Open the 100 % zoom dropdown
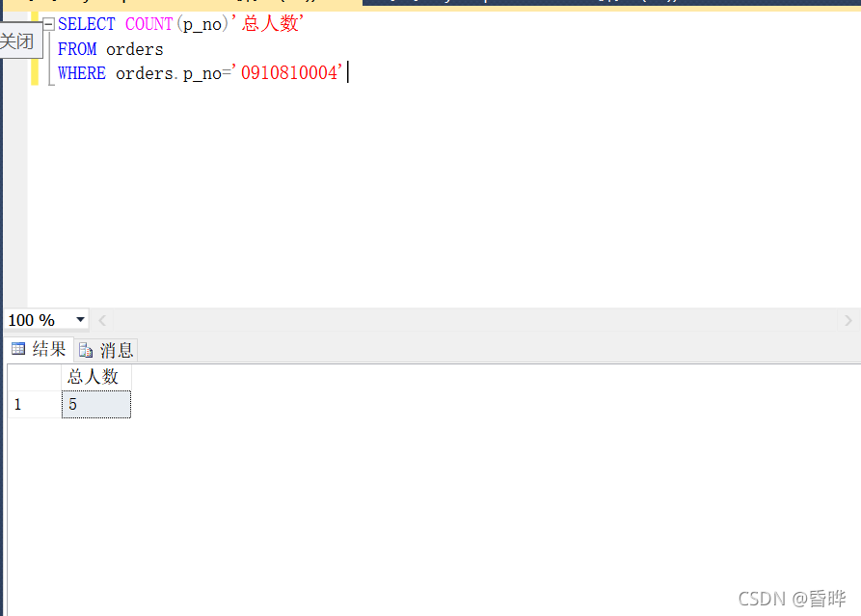The image size is (861, 616). (80, 319)
